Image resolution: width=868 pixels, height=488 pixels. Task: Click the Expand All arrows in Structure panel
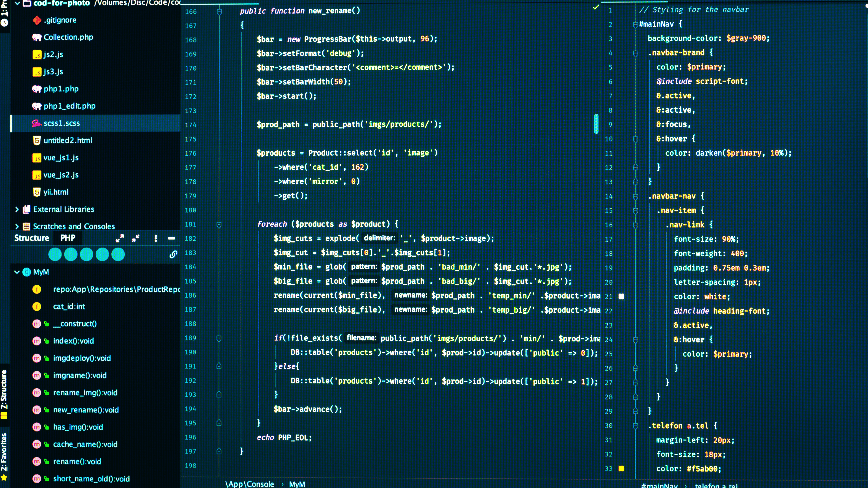click(x=120, y=238)
